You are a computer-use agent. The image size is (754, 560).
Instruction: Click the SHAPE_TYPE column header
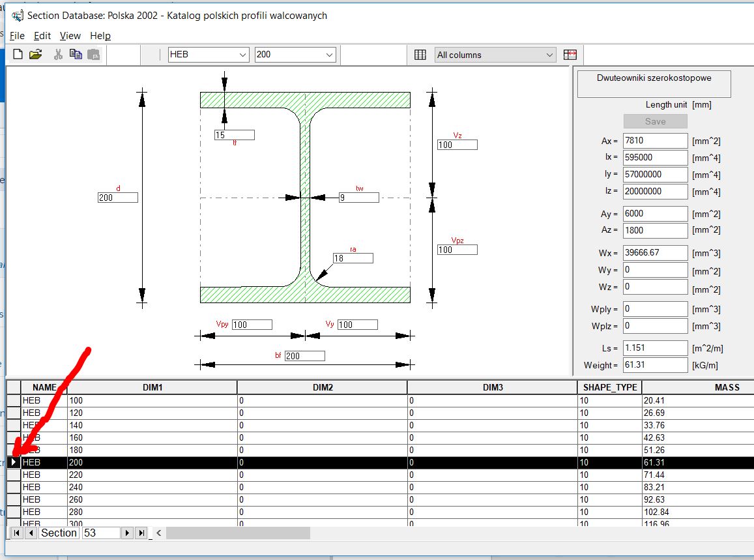[x=610, y=387]
